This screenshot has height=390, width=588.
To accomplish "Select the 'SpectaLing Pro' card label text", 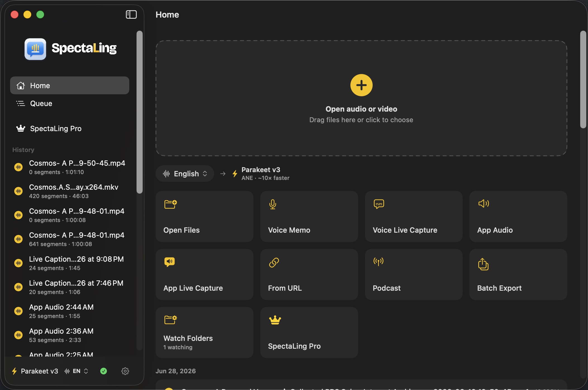I will [x=294, y=346].
